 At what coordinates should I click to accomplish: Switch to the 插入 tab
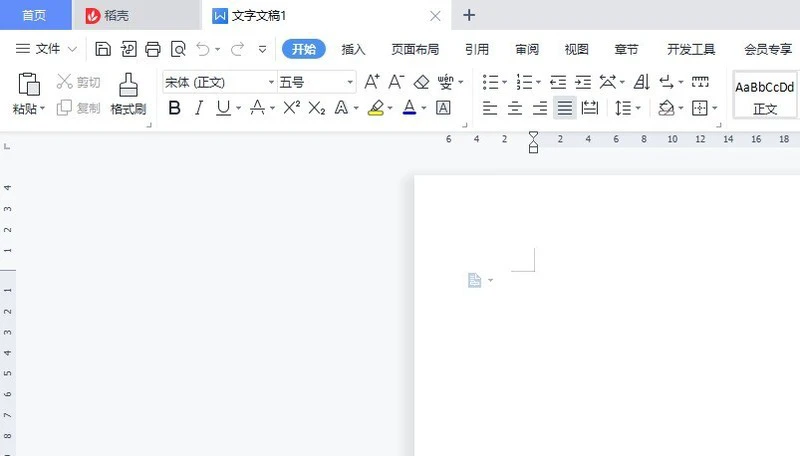pos(353,49)
